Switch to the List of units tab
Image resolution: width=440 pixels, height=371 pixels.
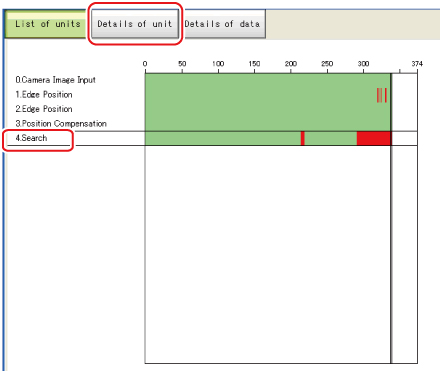pyautogui.click(x=46, y=24)
